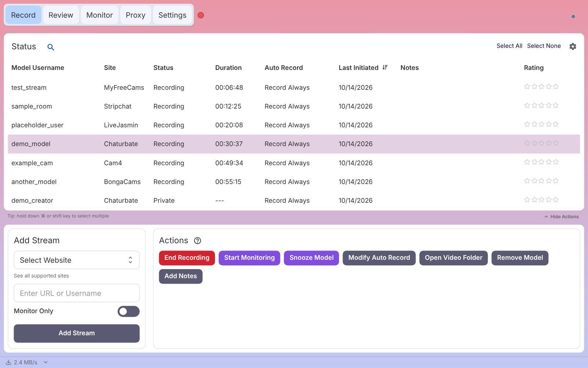Open the table settings gear

pyautogui.click(x=573, y=46)
